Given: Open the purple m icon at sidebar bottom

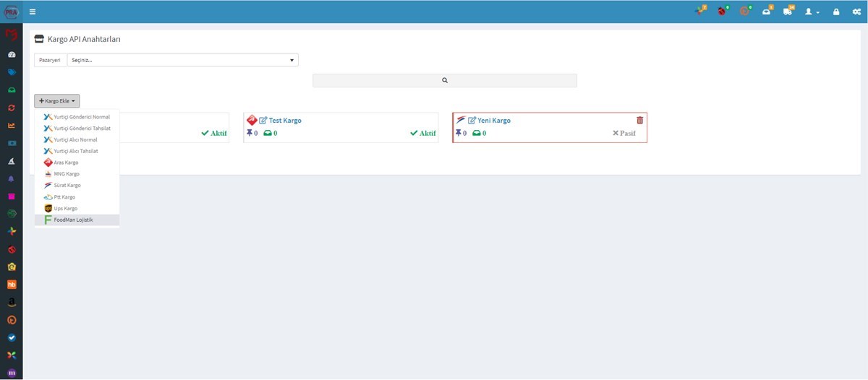Looking at the screenshot, I should 12,373.
